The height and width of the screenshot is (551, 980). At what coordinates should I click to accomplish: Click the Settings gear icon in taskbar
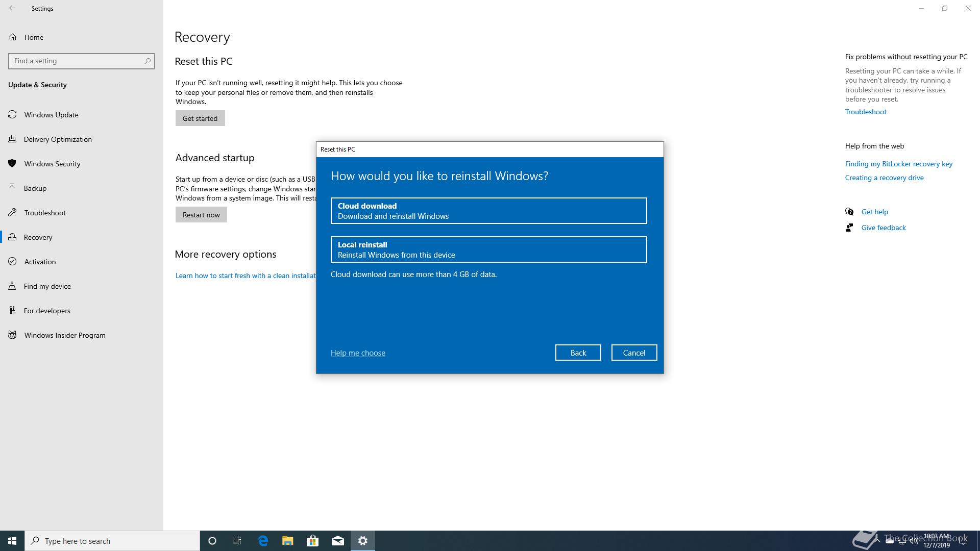(x=363, y=540)
